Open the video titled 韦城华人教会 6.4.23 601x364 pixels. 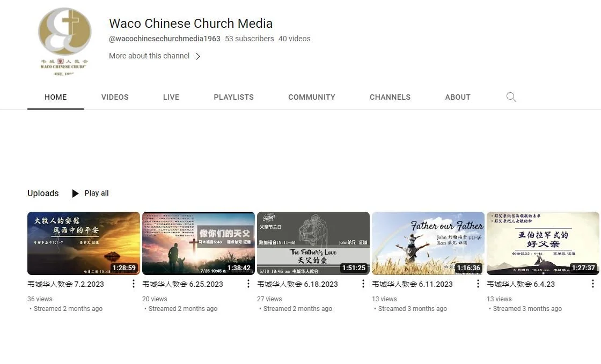pyautogui.click(x=521, y=284)
